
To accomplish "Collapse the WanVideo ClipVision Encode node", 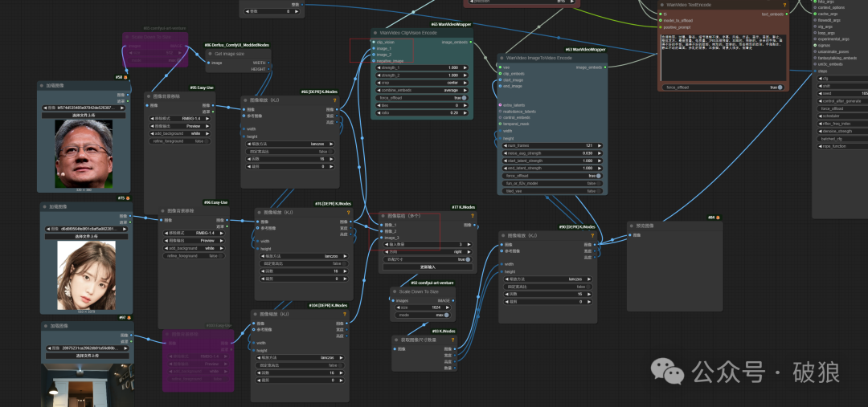I will coord(375,33).
